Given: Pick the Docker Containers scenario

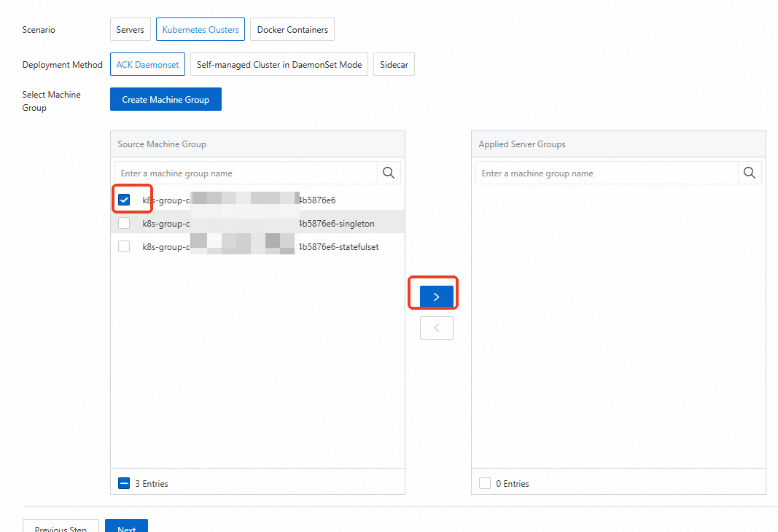Looking at the screenshot, I should tap(292, 30).
